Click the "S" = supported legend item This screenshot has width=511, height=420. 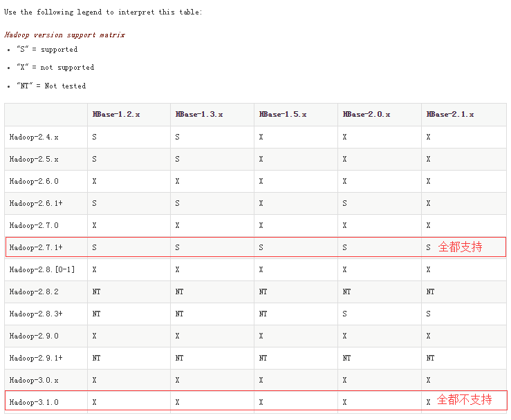(x=47, y=50)
